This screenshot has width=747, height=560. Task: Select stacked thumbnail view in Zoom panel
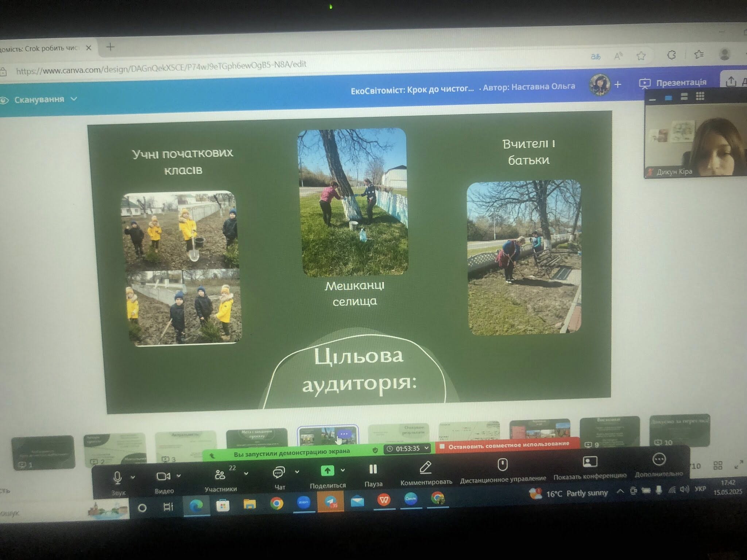coord(684,97)
